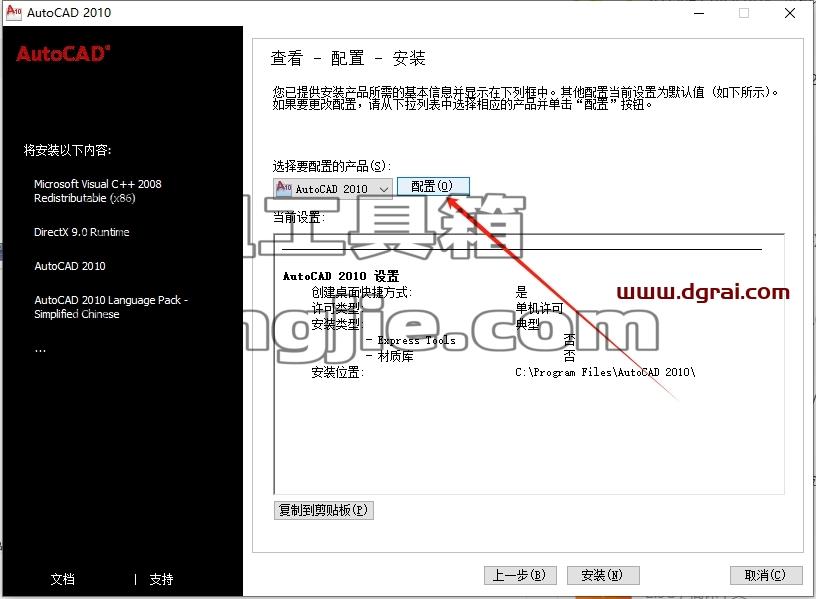The height and width of the screenshot is (599, 816).
Task: Select 'AutoCAD 2010 Language Pack - Simplified Chinese'
Action: tap(111, 307)
